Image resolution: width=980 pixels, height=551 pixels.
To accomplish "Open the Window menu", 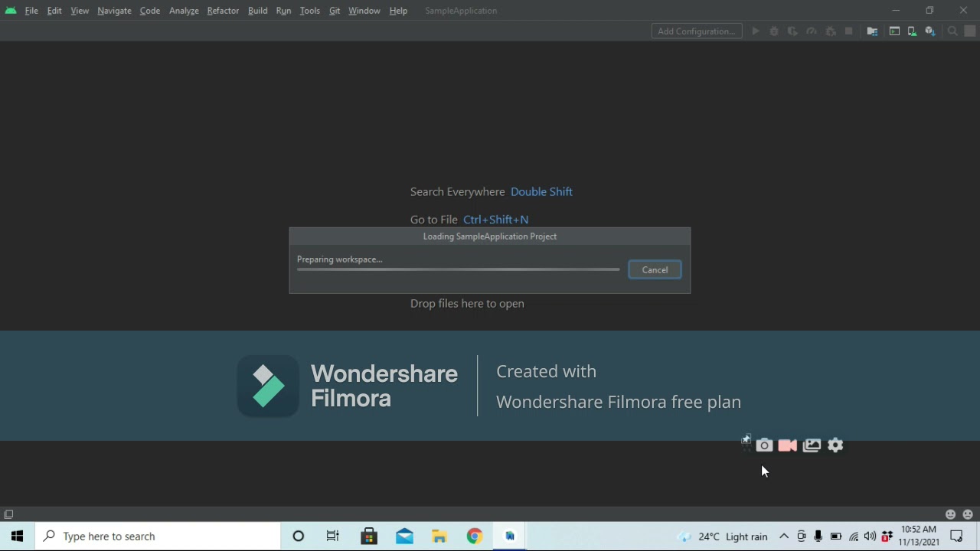I will 364,11.
